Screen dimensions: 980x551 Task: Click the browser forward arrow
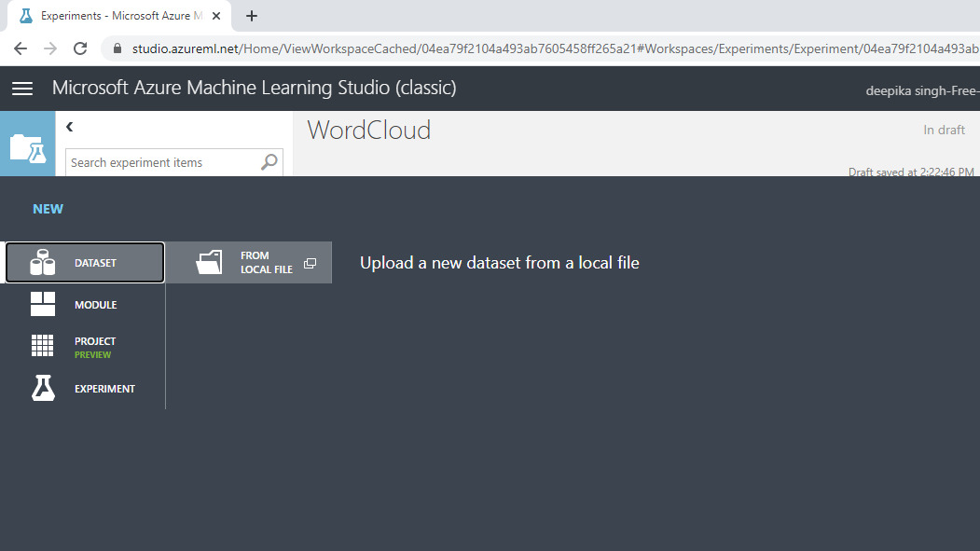[50, 48]
